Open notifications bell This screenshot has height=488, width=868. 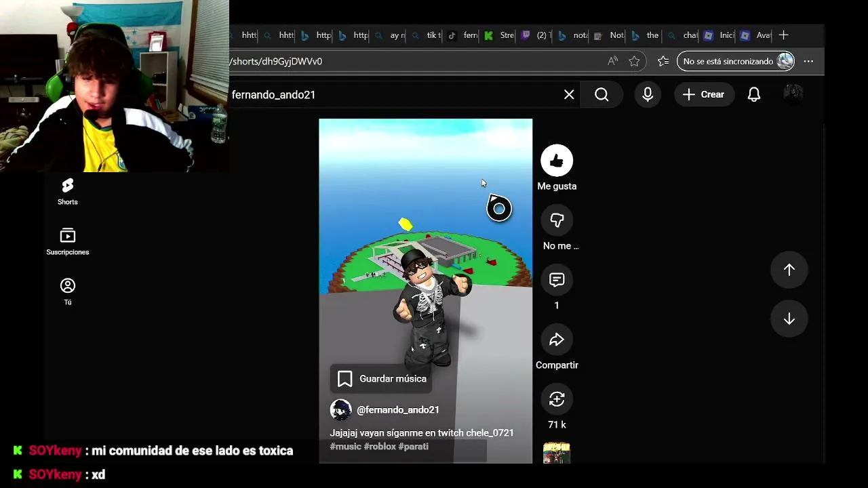754,95
